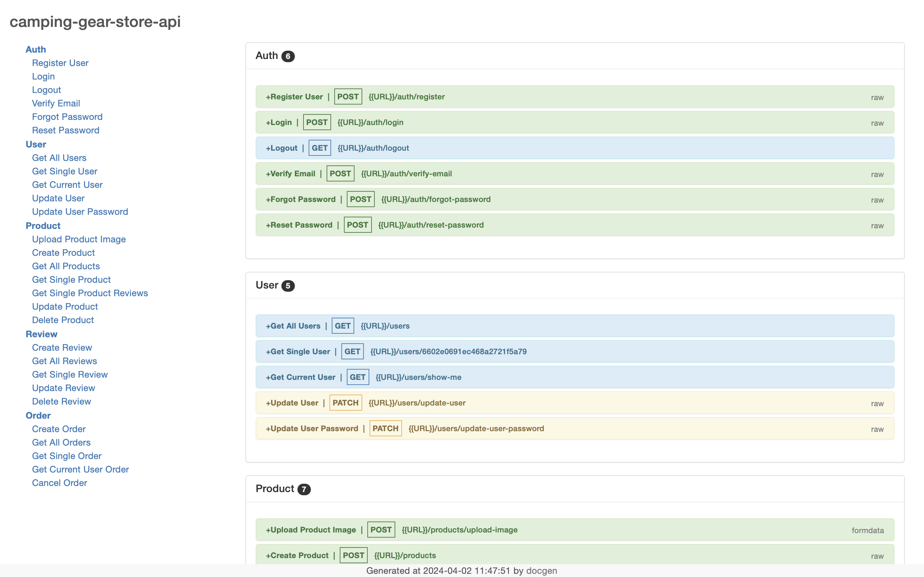Expand the +Update User Password endpoint
924x577 pixels.
(312, 428)
